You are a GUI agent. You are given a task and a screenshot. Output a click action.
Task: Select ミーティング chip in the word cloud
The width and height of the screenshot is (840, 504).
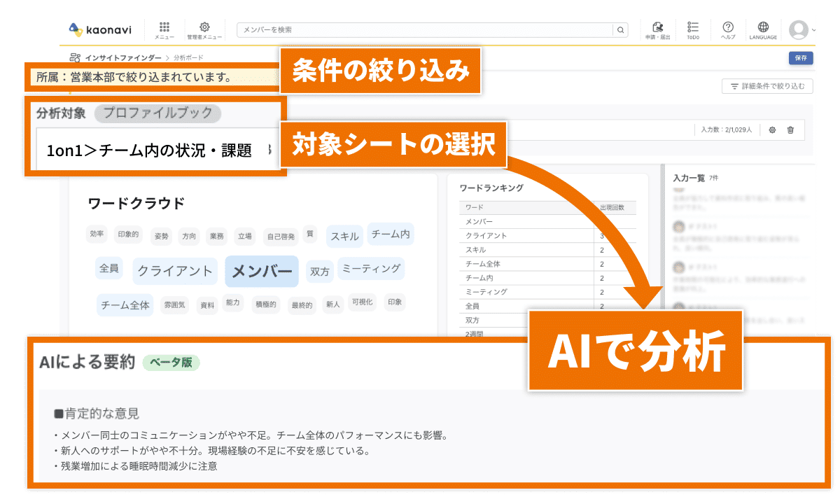click(x=371, y=268)
